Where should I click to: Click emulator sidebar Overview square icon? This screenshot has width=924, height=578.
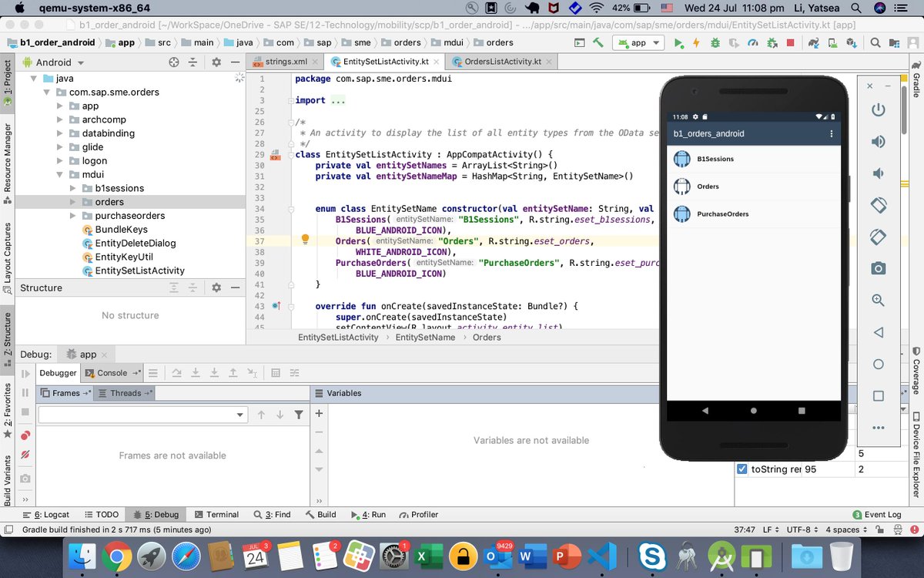pos(879,396)
